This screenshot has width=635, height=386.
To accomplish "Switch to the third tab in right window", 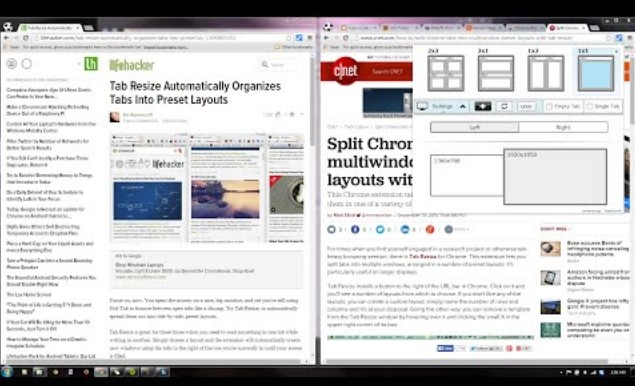I will (442, 28).
